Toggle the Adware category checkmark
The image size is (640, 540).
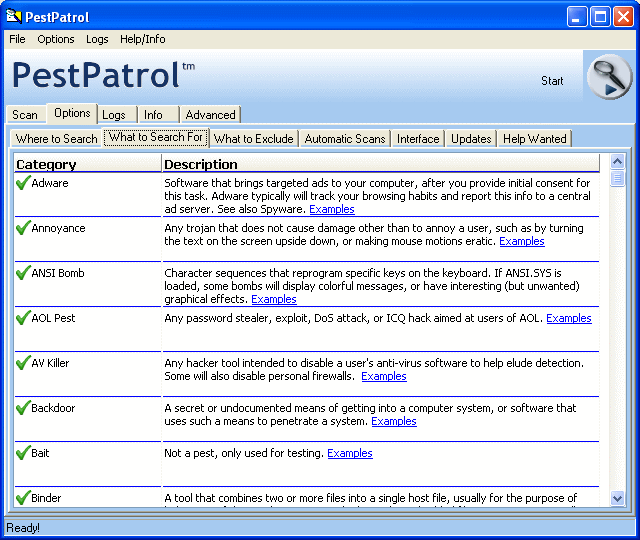23,183
